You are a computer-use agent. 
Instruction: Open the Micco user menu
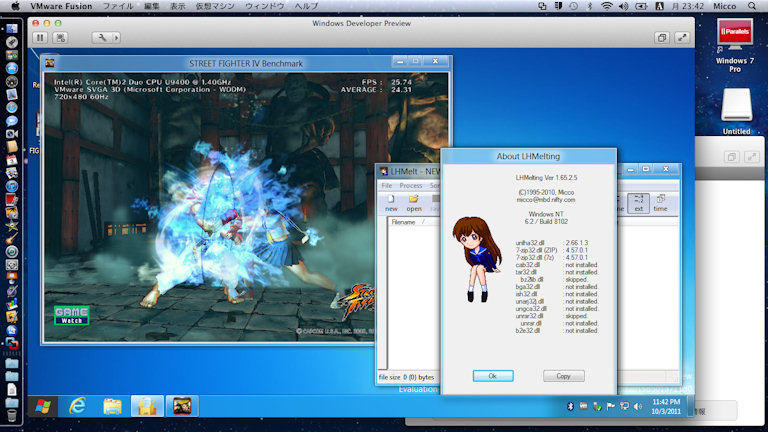click(x=724, y=6)
